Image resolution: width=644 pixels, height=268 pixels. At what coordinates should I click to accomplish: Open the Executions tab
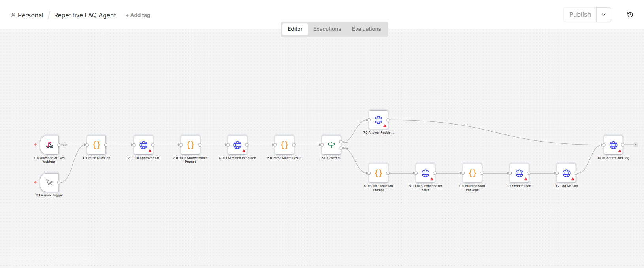click(327, 29)
